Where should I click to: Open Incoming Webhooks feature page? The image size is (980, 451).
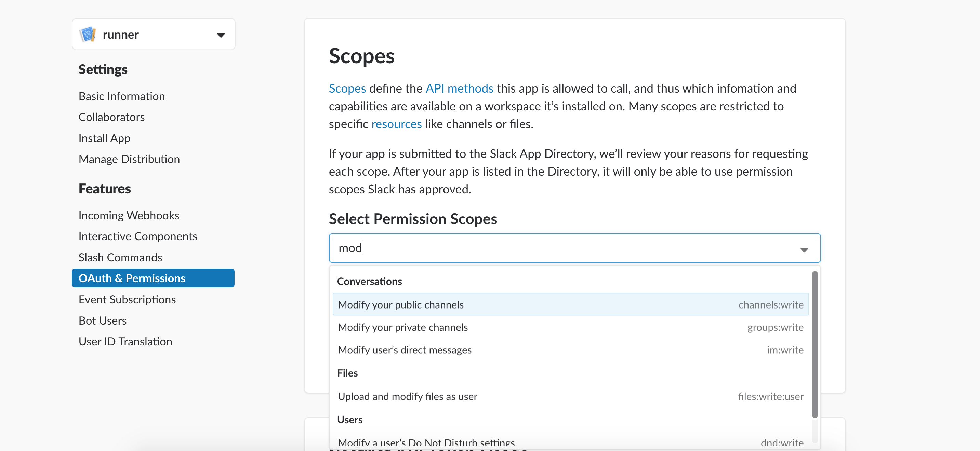tap(129, 215)
